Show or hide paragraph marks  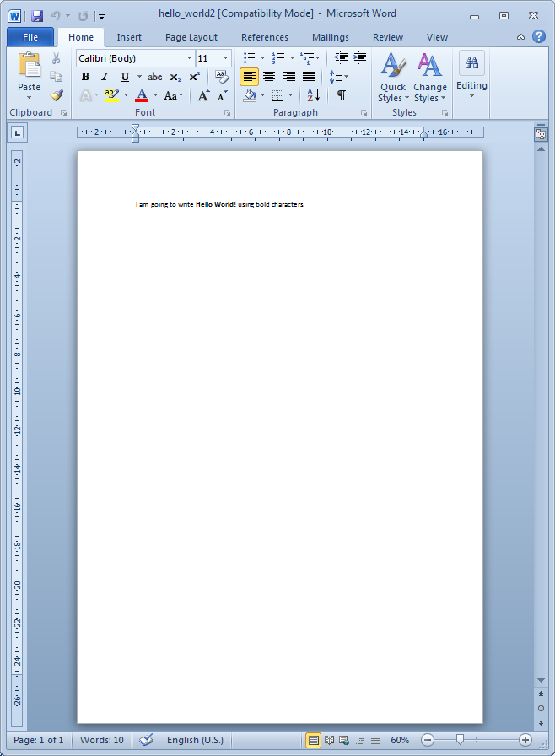point(342,95)
